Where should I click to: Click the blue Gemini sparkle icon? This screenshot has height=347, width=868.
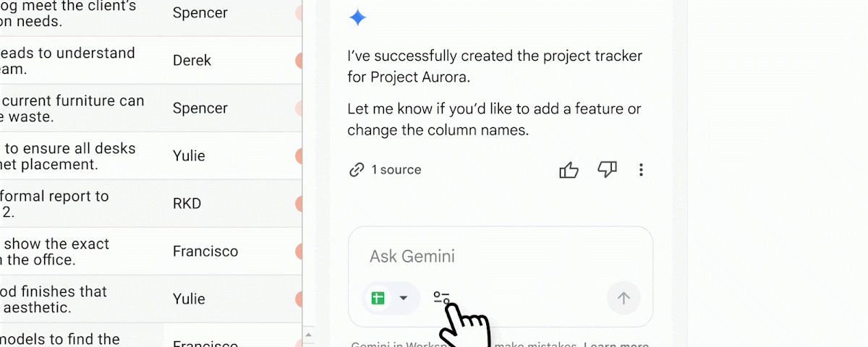click(357, 18)
